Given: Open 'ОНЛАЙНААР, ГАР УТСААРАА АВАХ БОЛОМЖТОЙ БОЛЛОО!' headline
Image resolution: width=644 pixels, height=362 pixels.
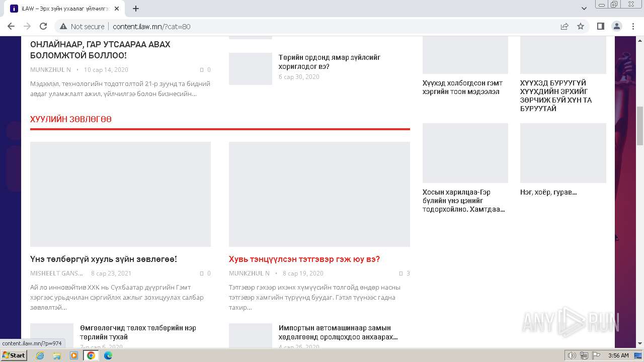Looking at the screenshot, I should [x=100, y=50].
